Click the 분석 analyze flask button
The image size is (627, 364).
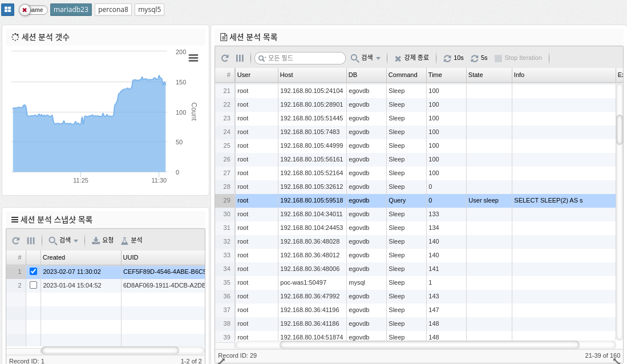coord(132,241)
